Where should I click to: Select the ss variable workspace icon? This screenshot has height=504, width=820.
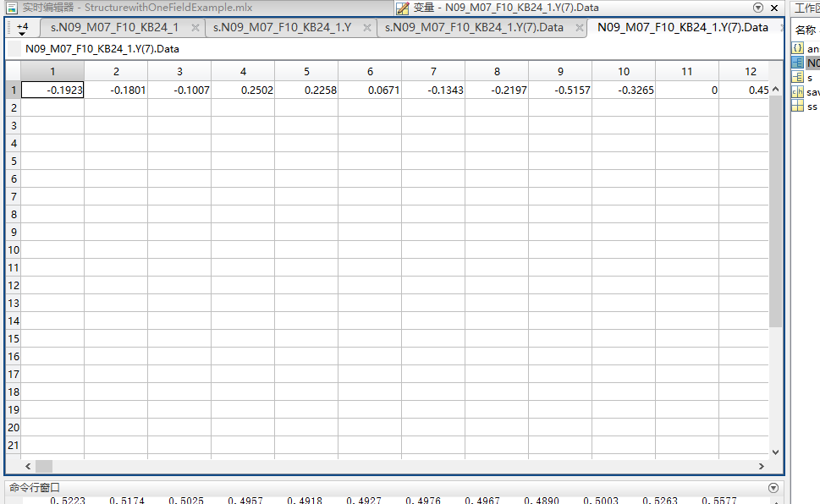[797, 107]
